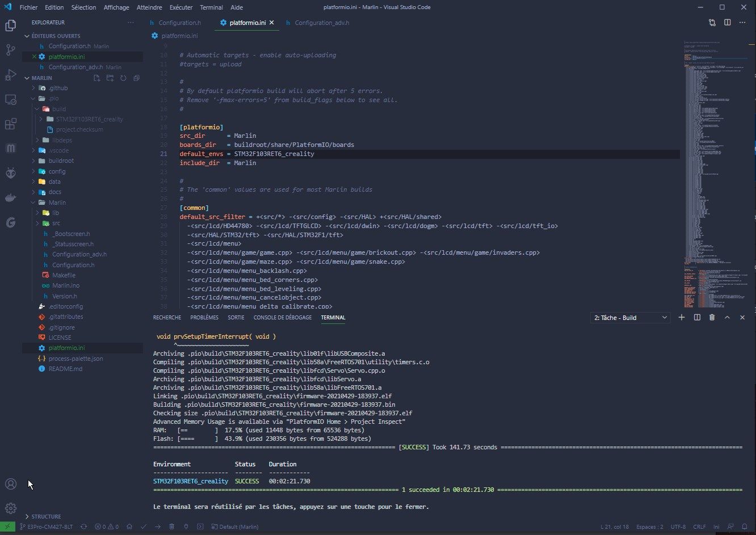Open the Auto Build Marlin panel
756x535 pixels.
tap(10, 149)
